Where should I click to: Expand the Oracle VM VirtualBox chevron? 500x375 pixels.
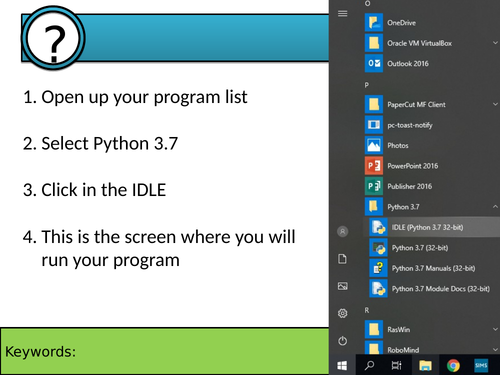pos(495,43)
